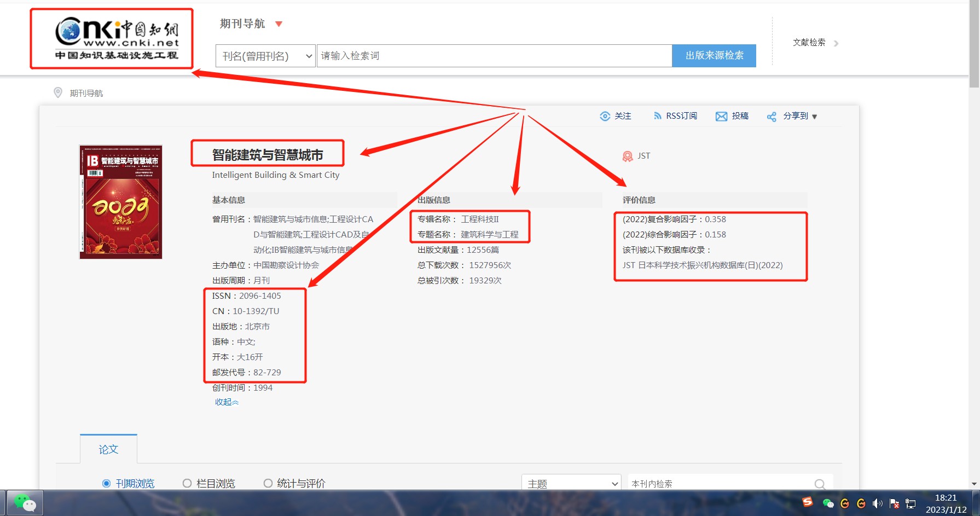Click the scrollbar down arrow
Screen dimensions: 980x516
pyautogui.click(x=974, y=484)
